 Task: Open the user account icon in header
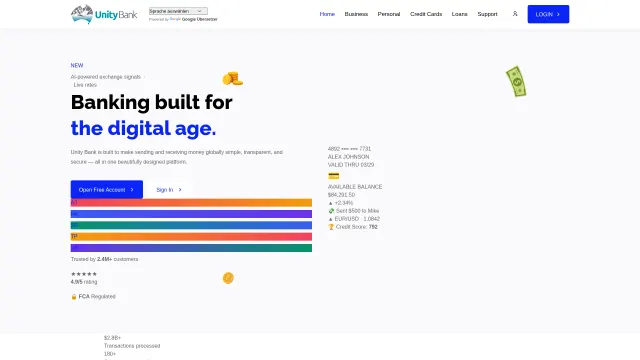tap(515, 14)
